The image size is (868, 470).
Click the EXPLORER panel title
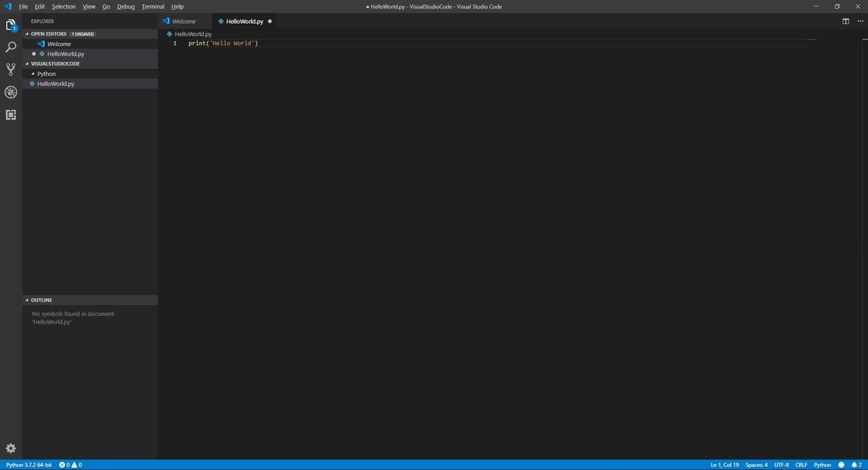coord(42,21)
